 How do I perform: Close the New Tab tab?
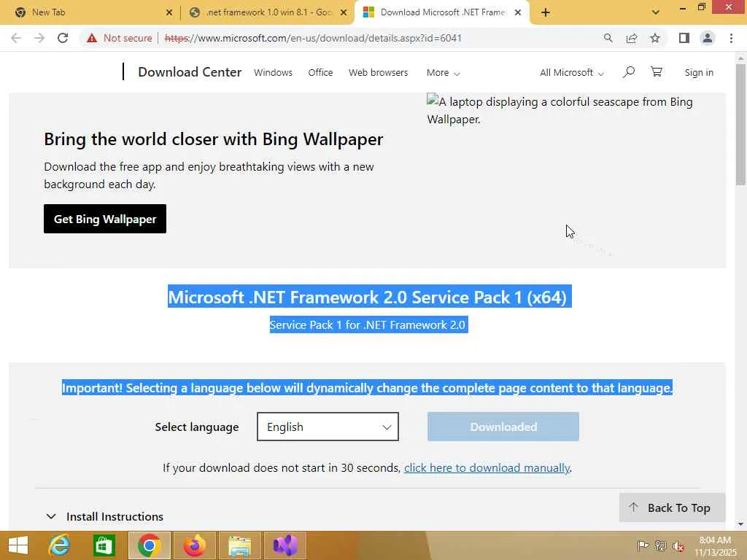click(x=169, y=13)
